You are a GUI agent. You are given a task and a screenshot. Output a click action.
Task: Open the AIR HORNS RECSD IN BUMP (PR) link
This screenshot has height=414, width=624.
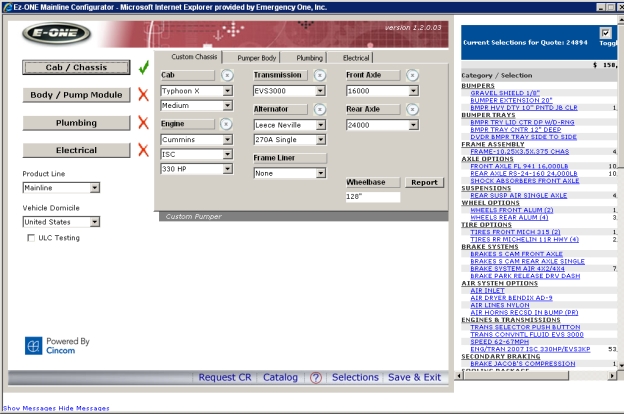click(x=524, y=312)
